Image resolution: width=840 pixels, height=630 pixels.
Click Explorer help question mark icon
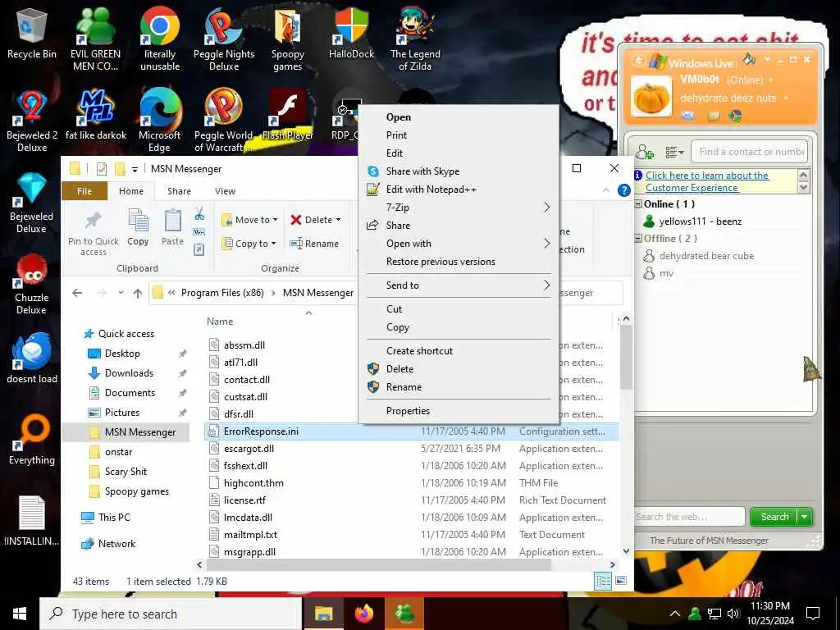[623, 190]
